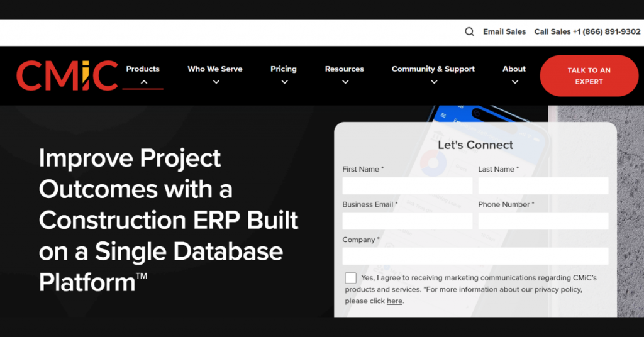Expand chevron under Pricing
644x337 pixels.
[x=284, y=82]
